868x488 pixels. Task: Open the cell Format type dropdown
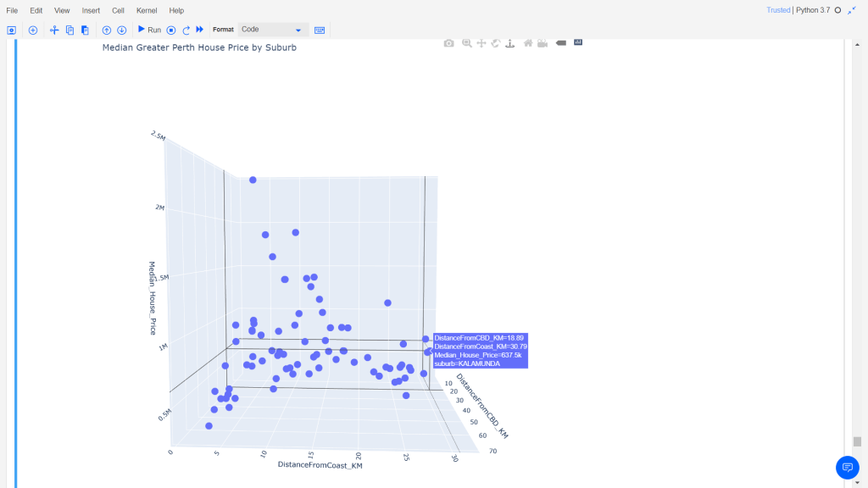[271, 30]
